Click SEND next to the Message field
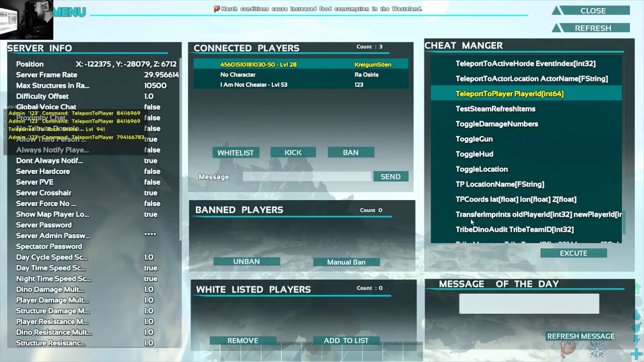This screenshot has width=644, height=362. (391, 176)
